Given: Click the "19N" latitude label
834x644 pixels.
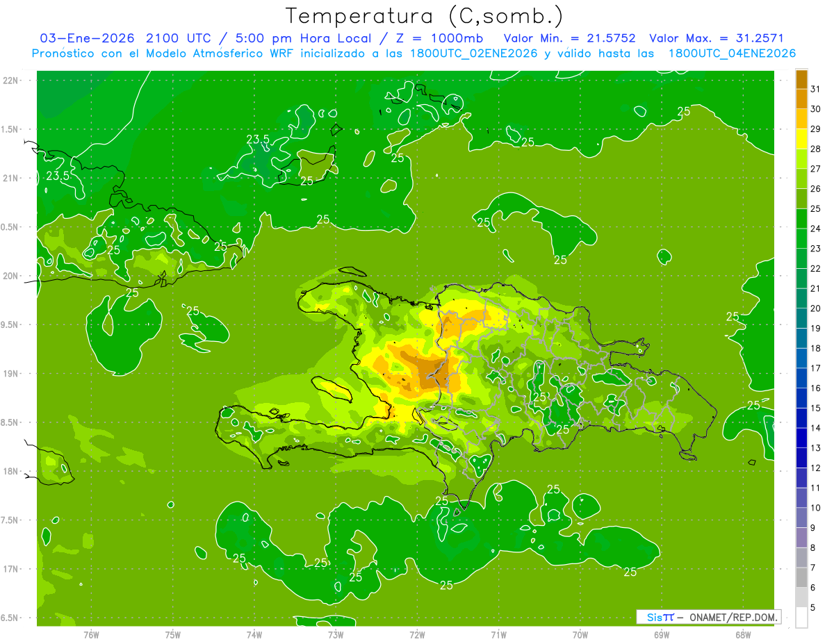Looking at the screenshot, I should click(11, 373).
